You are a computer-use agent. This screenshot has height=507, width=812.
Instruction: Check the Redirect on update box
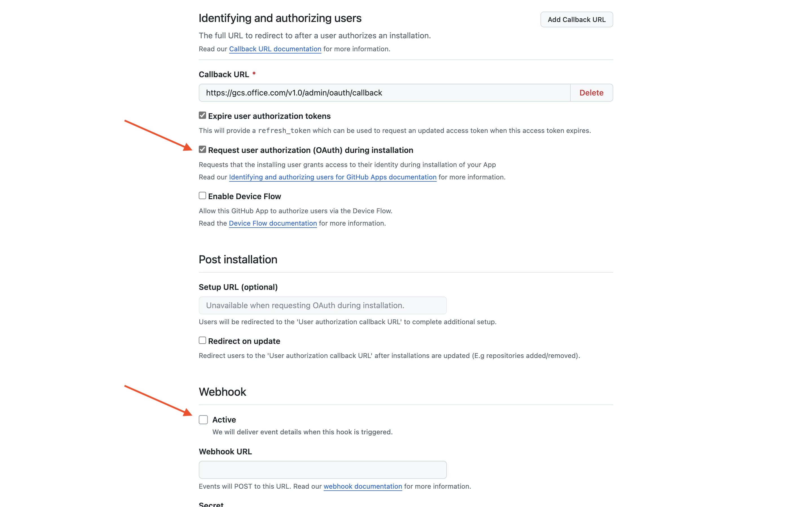pyautogui.click(x=202, y=340)
